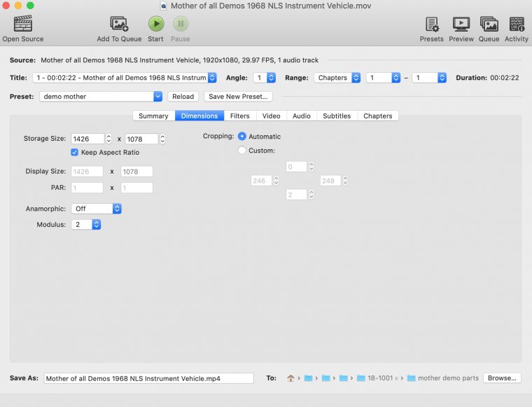Image resolution: width=532 pixels, height=407 pixels.
Task: Click the Reload preset button
Action: coord(183,97)
